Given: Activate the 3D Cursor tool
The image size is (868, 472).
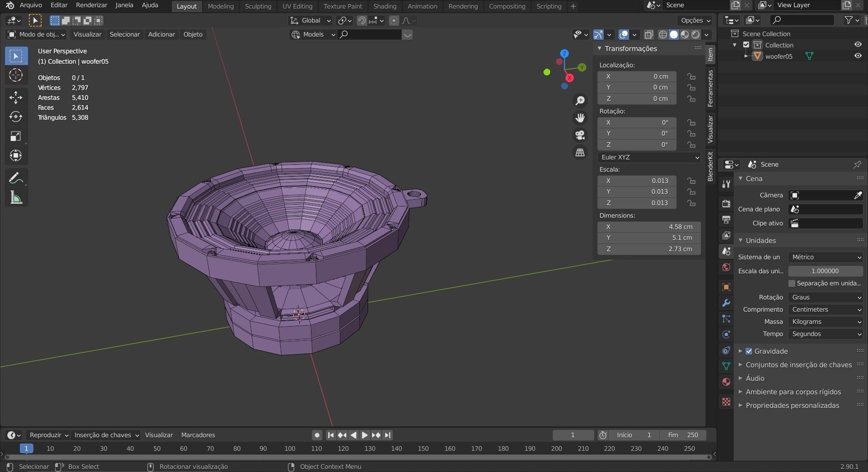Looking at the screenshot, I should pyautogui.click(x=16, y=75).
